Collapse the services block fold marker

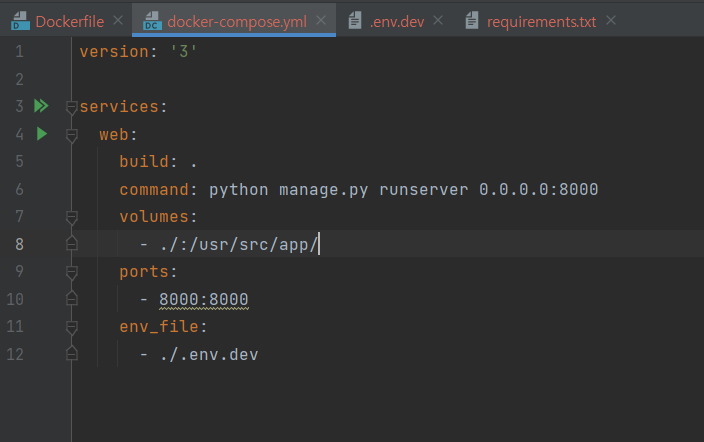(x=71, y=107)
